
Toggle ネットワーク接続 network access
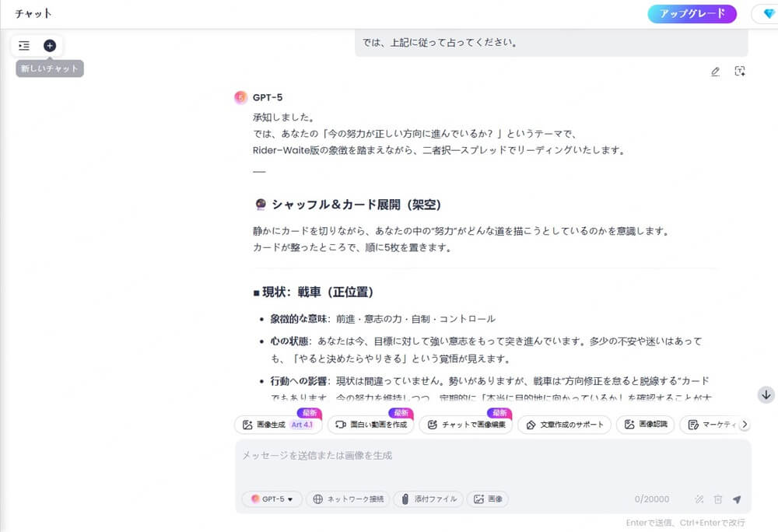[348, 499]
